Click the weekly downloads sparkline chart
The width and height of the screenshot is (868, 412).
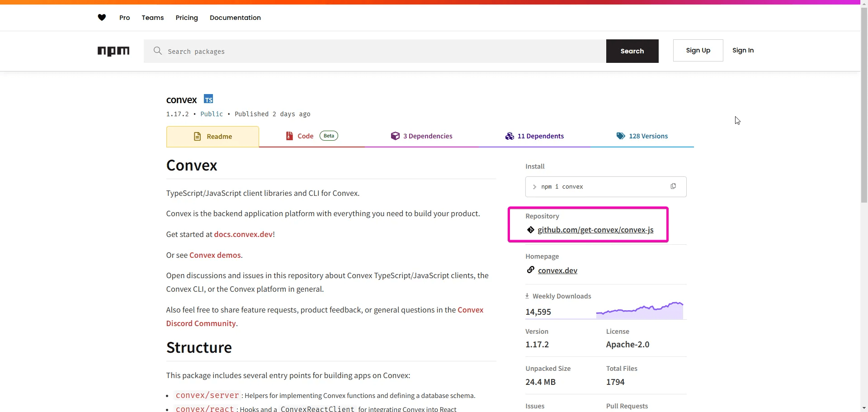(639, 310)
